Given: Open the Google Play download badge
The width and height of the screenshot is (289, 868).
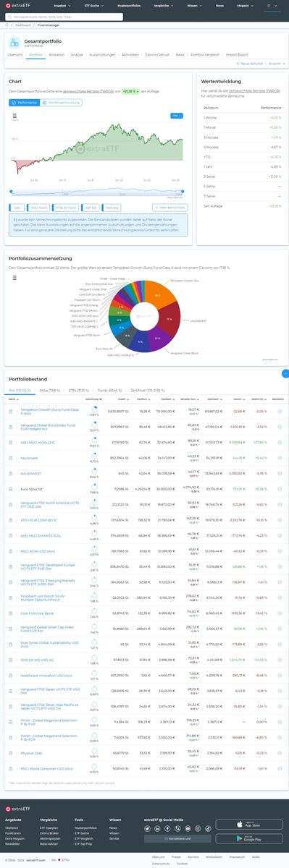Looking at the screenshot, I should point(249,839).
